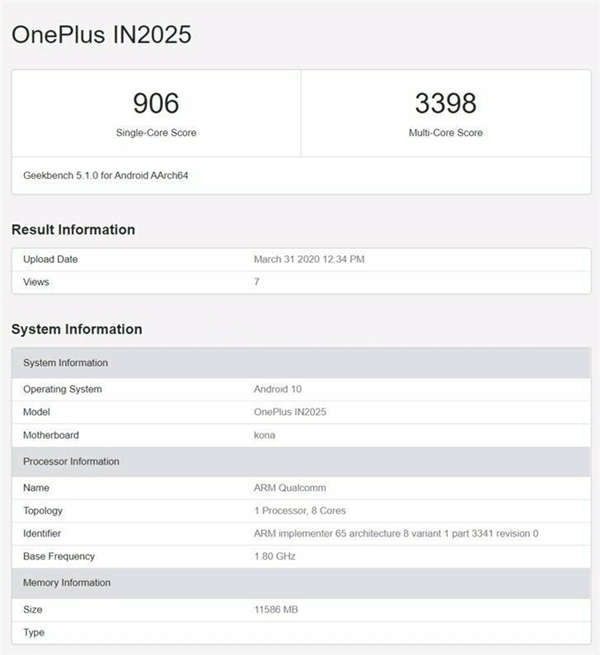This screenshot has height=655, width=600.
Task: Click the memory Type label
Action: (x=34, y=632)
